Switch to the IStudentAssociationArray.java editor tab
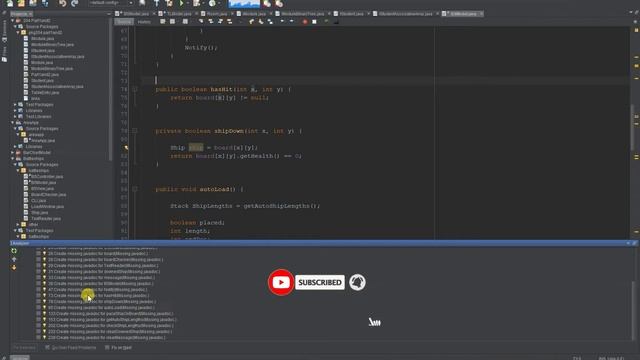The image size is (640, 360). click(405, 14)
